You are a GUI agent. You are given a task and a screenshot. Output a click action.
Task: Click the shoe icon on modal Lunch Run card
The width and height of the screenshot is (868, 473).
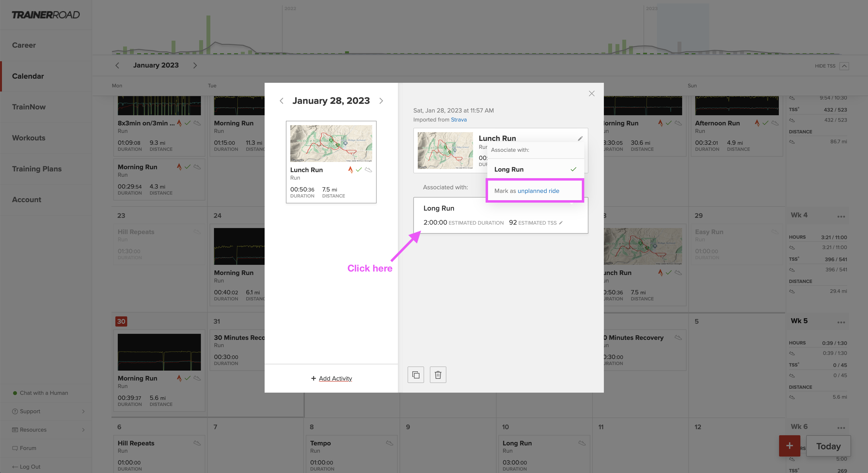pyautogui.click(x=368, y=170)
